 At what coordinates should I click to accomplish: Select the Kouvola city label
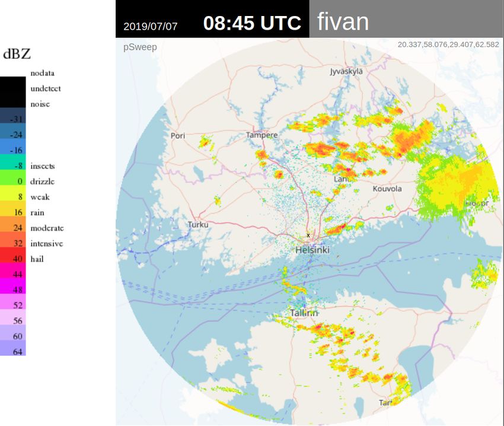pyautogui.click(x=387, y=189)
